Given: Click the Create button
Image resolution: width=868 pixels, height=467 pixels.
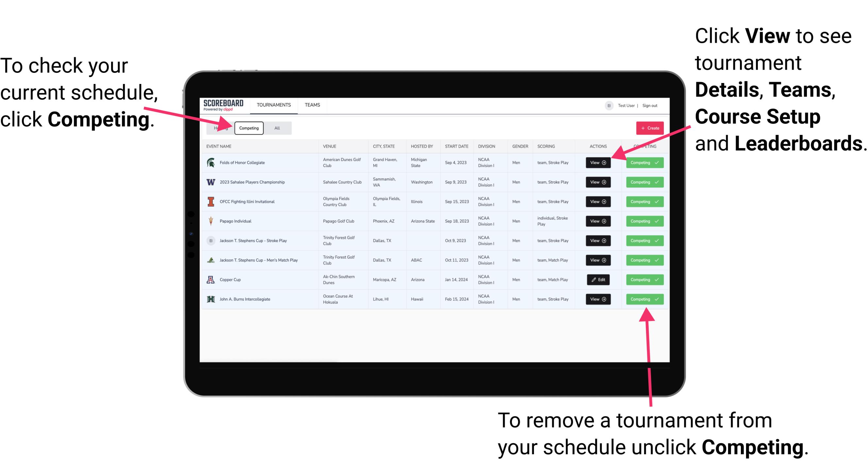Looking at the screenshot, I should click(648, 128).
